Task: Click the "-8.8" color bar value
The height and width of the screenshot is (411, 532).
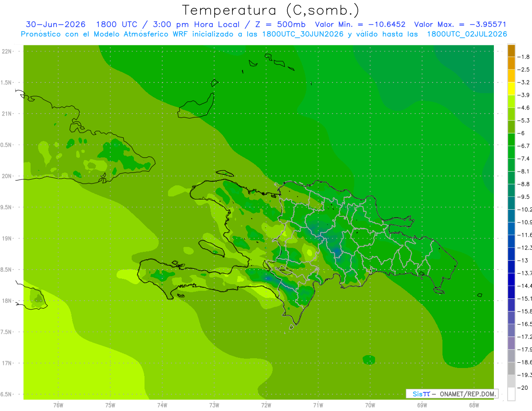Action: pos(524,184)
